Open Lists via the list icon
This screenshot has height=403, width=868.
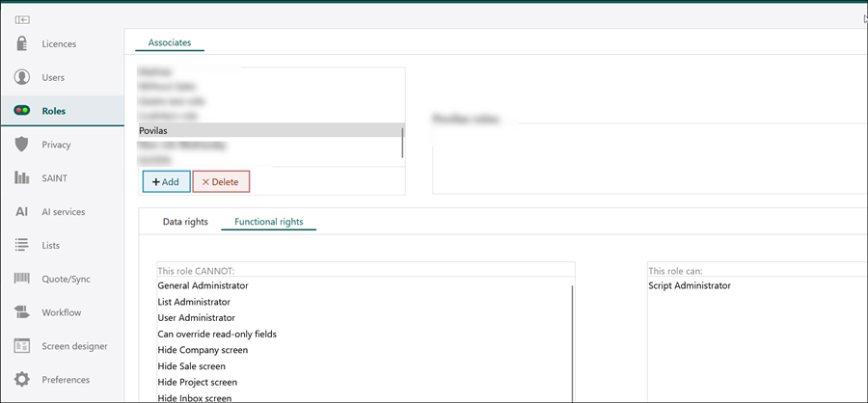(x=21, y=245)
